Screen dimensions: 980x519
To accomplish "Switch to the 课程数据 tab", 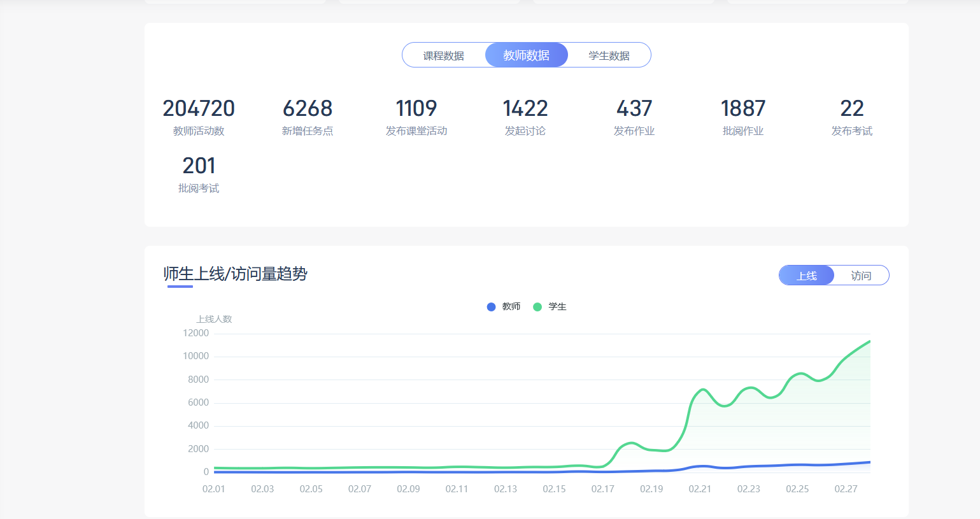I will coord(443,55).
